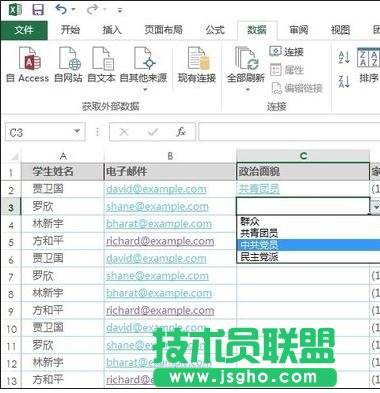Click the Redo arrow icon
The image size is (380, 393).
[x=93, y=10]
